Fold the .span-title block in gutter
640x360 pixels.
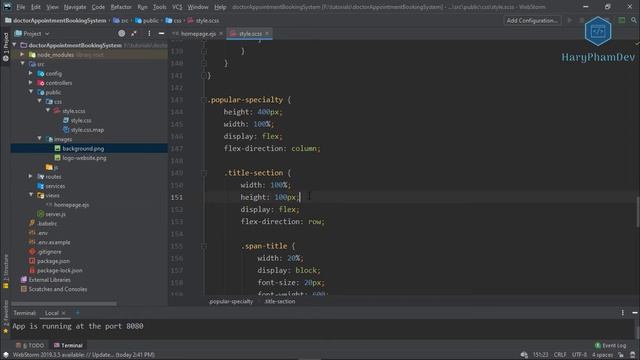(204, 246)
